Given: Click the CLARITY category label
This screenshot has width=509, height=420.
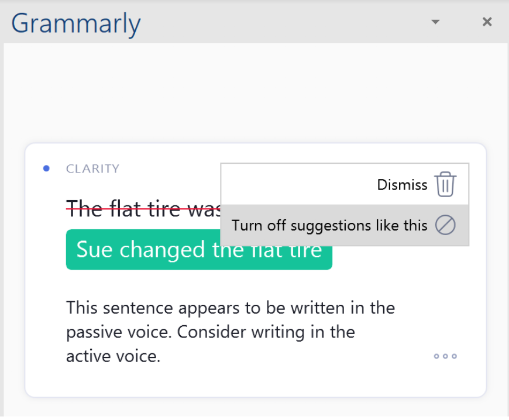Looking at the screenshot, I should [x=92, y=169].
